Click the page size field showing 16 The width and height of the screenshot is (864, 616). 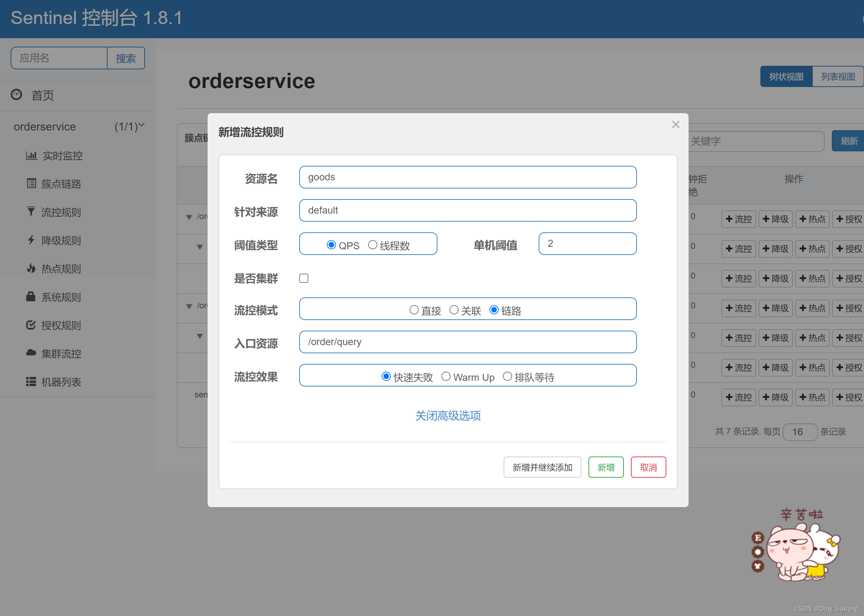pyautogui.click(x=800, y=432)
